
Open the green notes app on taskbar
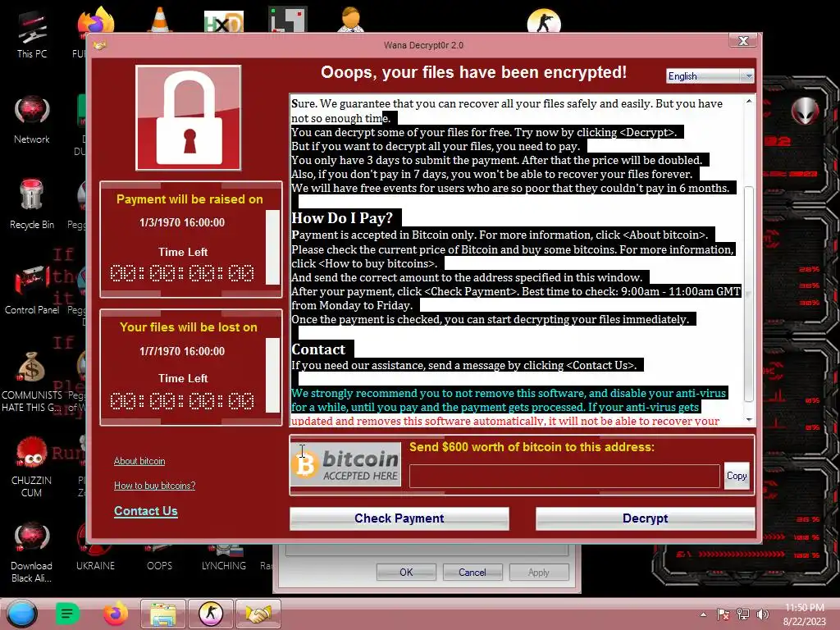(67, 614)
